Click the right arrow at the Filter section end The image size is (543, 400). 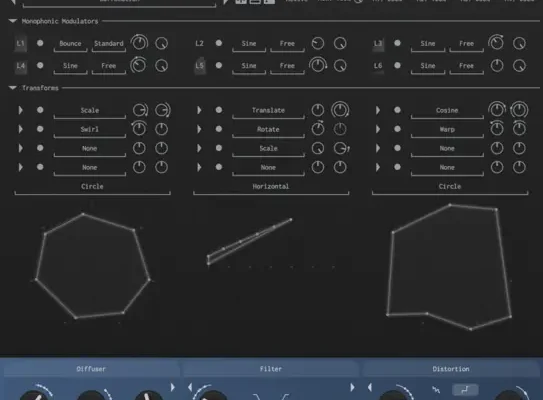coord(352,387)
